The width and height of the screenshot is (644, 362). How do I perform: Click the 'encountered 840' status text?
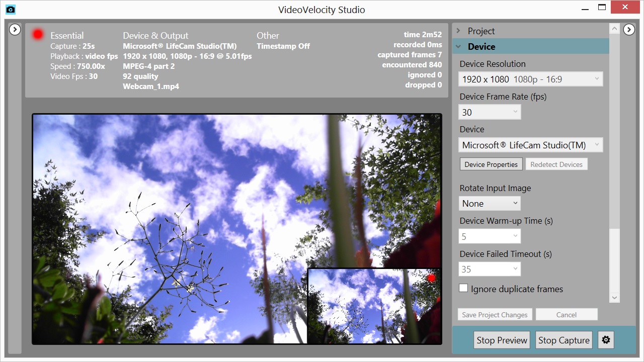[412, 64]
